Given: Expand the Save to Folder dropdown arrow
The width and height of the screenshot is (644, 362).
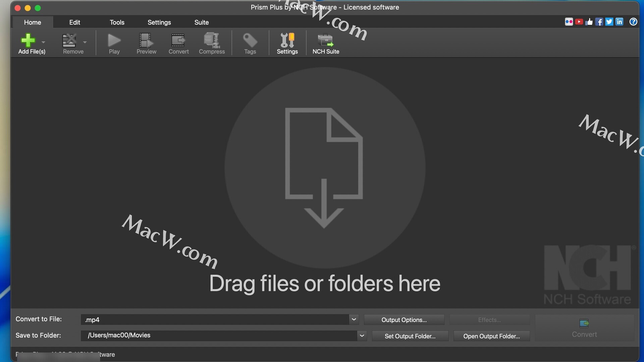Looking at the screenshot, I should [362, 336].
